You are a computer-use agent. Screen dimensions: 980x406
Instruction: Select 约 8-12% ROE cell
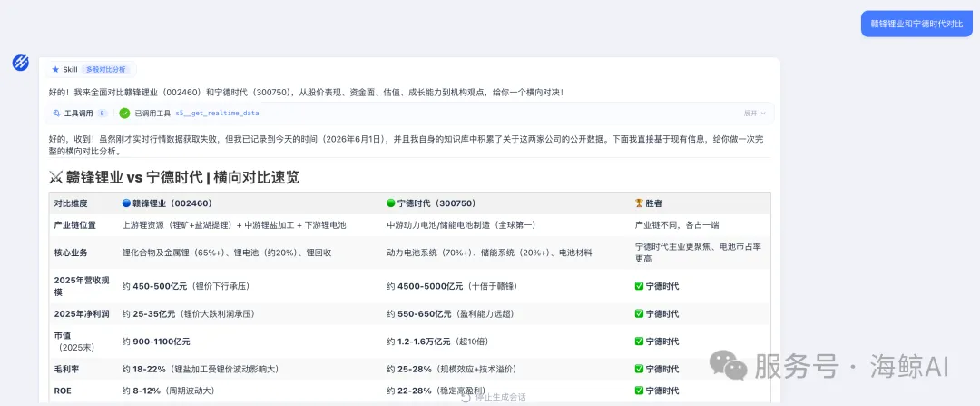(168, 391)
